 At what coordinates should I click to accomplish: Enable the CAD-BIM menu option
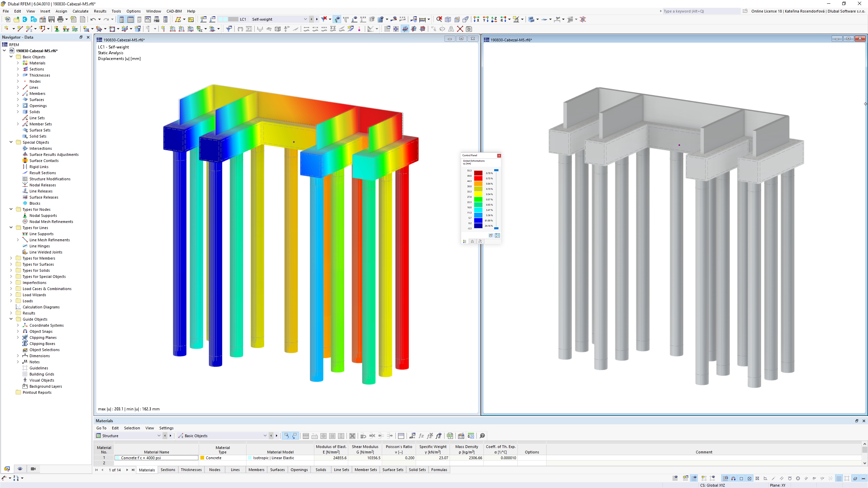tap(174, 11)
